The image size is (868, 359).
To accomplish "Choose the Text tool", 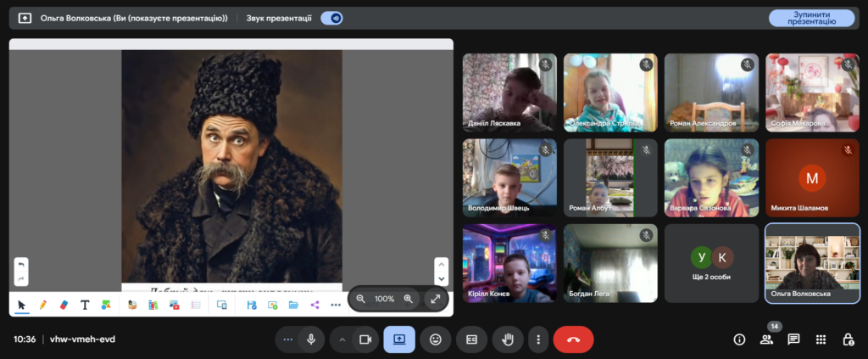I will 85,305.
